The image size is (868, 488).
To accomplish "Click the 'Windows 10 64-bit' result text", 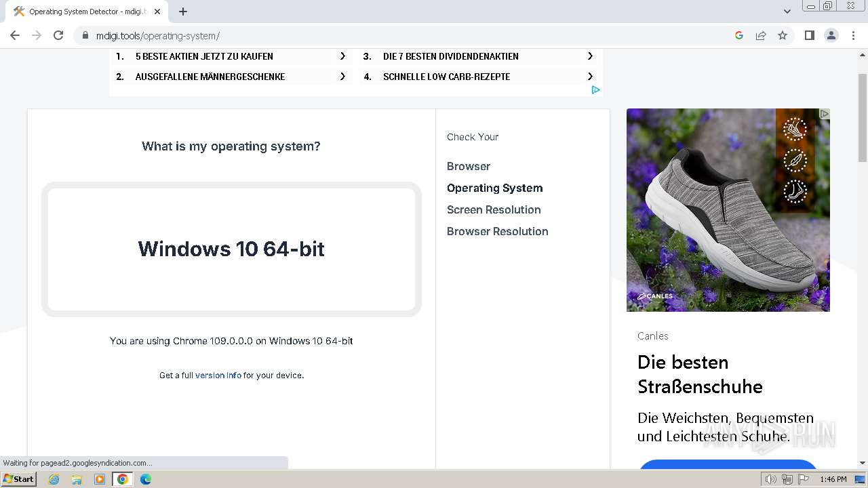I will (231, 249).
